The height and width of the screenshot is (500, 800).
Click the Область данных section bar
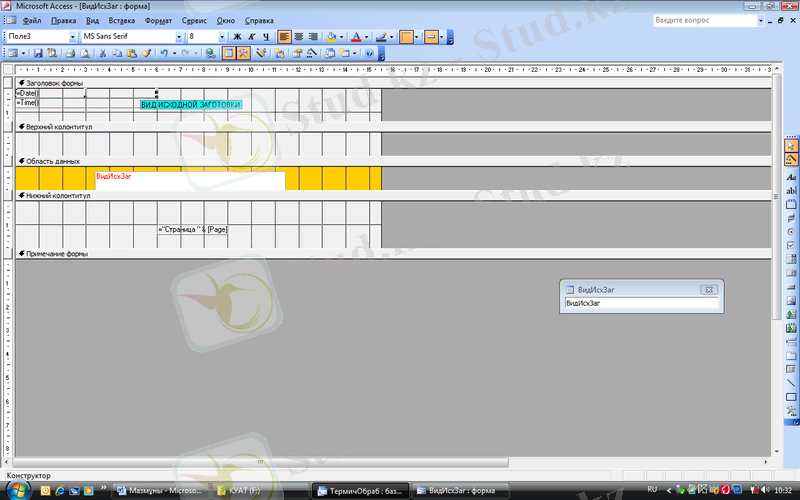(x=393, y=161)
